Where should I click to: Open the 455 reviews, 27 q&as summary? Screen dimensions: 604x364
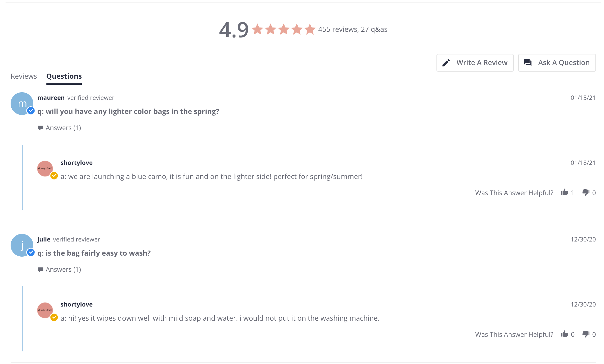tap(353, 29)
